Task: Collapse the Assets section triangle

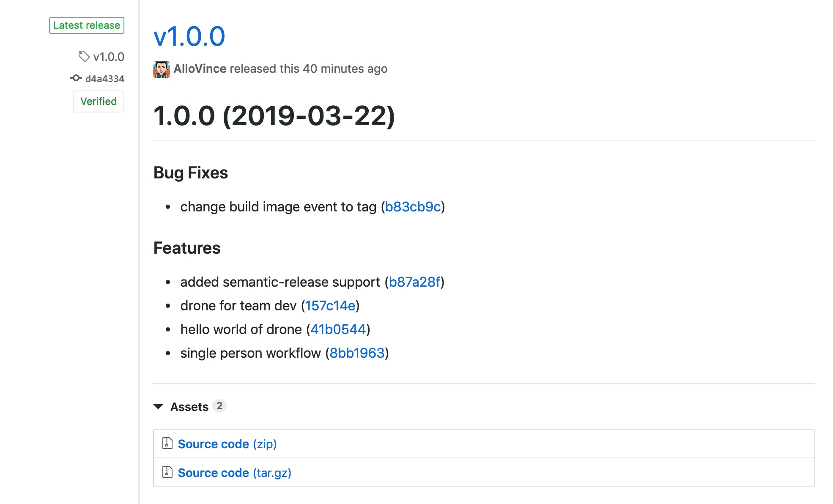Action: tap(158, 406)
